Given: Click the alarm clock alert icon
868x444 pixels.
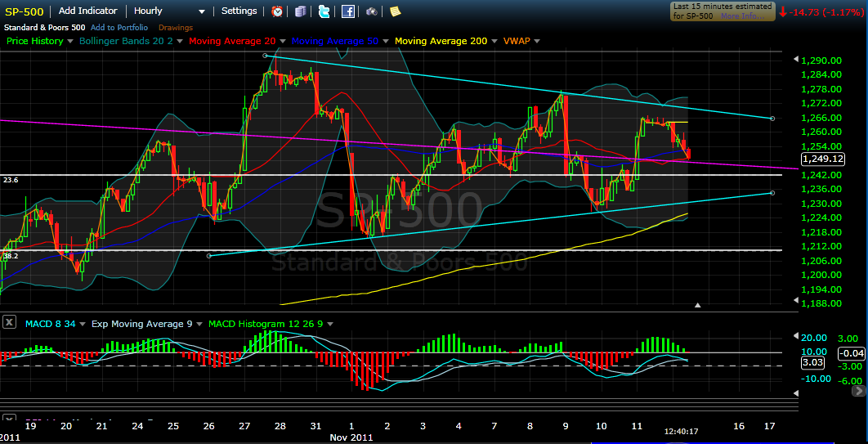Looking at the screenshot, I should (277, 11).
